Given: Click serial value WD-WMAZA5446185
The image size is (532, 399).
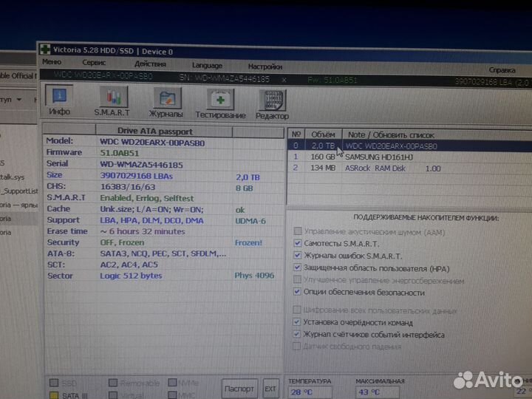Looking at the screenshot, I should click(x=141, y=165).
